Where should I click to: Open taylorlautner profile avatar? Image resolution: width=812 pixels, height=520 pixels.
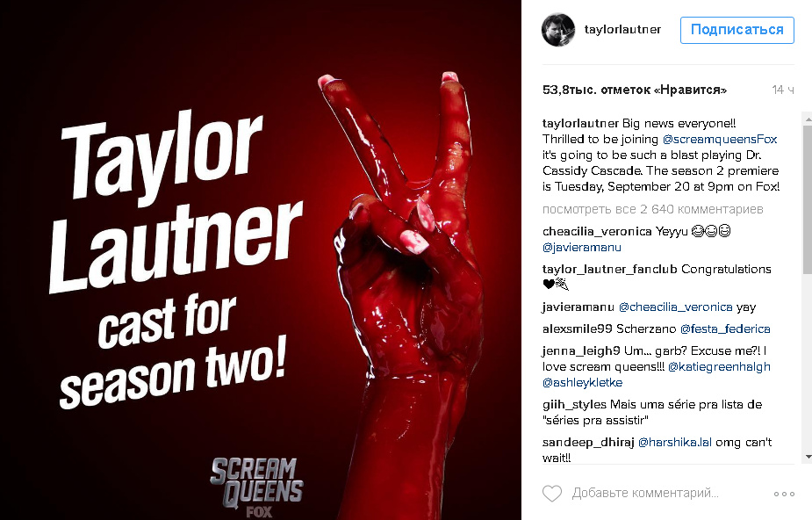pos(557,30)
